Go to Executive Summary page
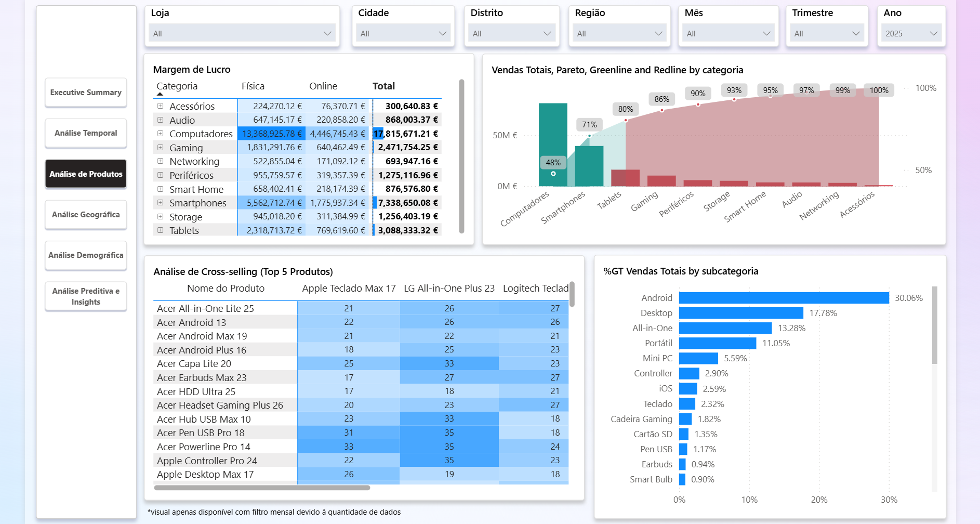The image size is (980, 524). (86, 93)
